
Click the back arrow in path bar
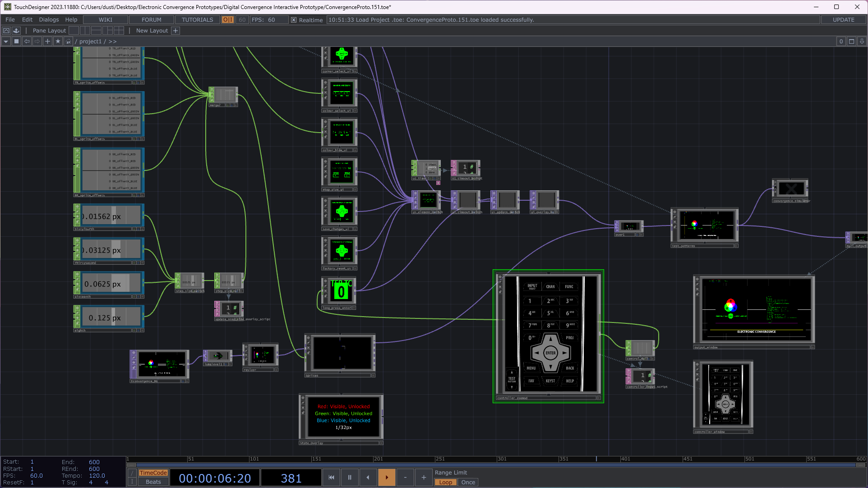(x=27, y=41)
